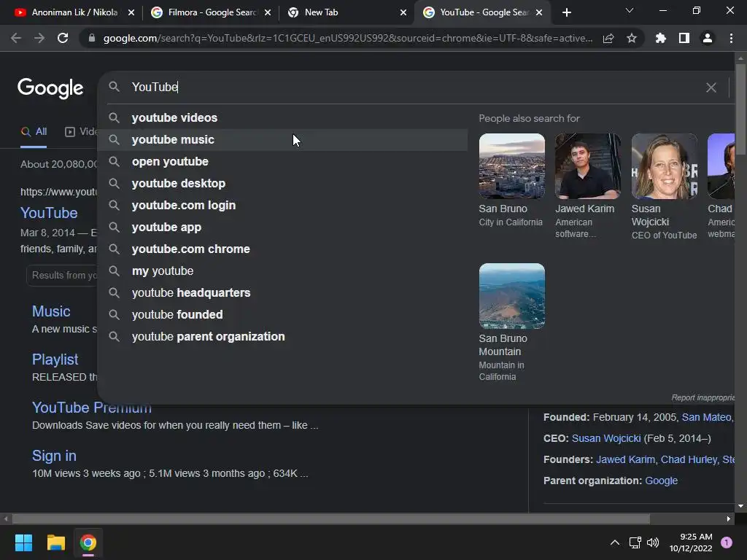This screenshot has width=747, height=560.
Task: Click San Bruno Mountain thumbnail
Action: pos(511,296)
